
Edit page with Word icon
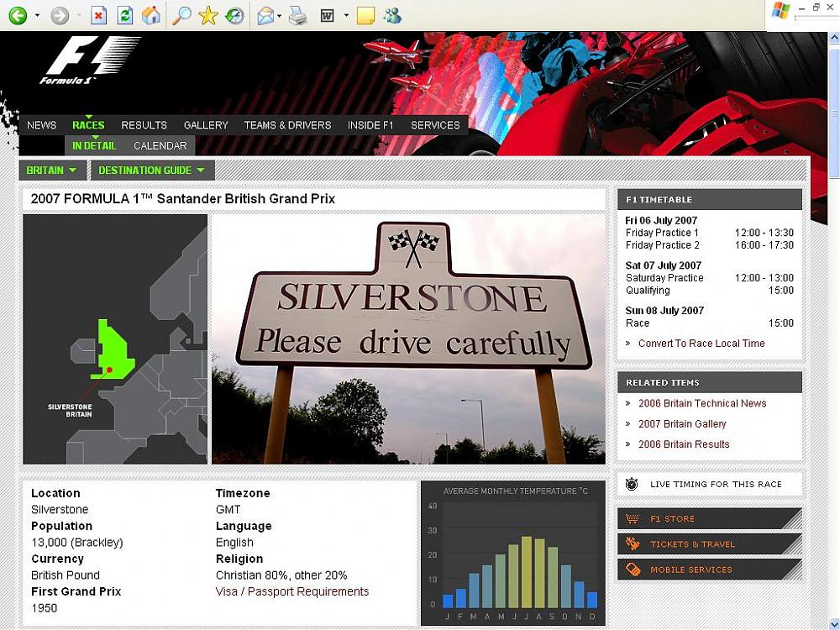[x=327, y=16]
